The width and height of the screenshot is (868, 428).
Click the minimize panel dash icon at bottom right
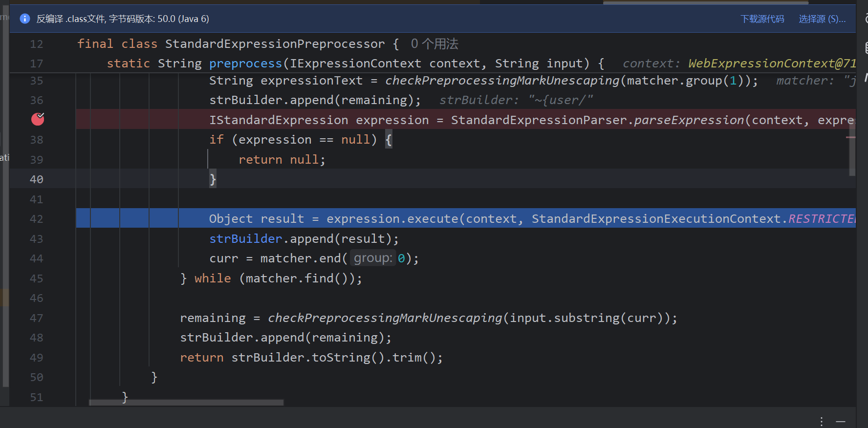point(841,421)
